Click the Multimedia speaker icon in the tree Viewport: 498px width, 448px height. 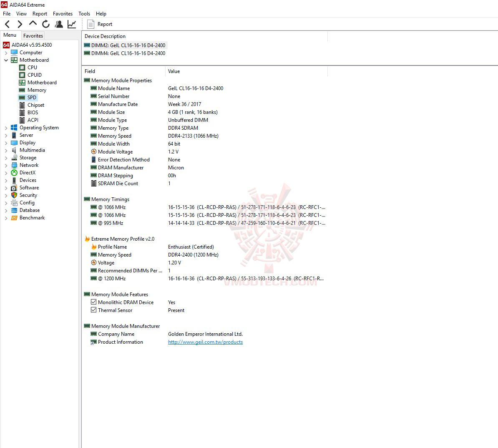click(x=14, y=150)
